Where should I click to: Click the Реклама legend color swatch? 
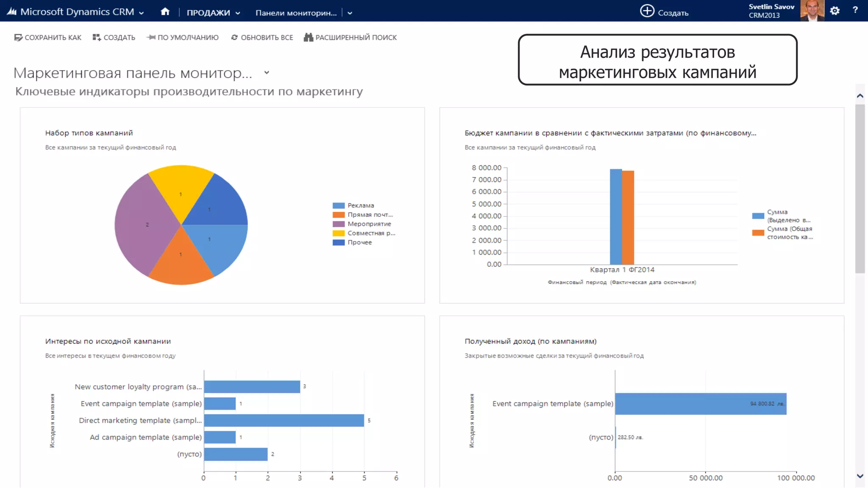point(338,205)
